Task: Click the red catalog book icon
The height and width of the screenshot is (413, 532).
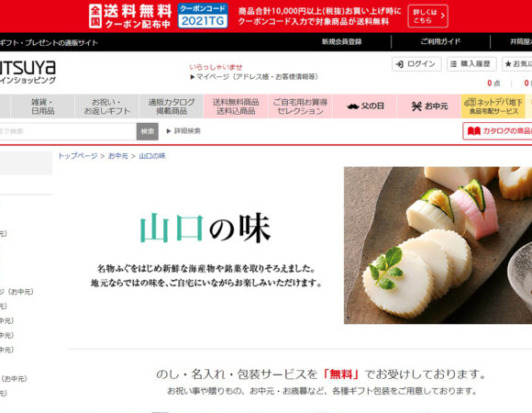Action: pyautogui.click(x=473, y=131)
